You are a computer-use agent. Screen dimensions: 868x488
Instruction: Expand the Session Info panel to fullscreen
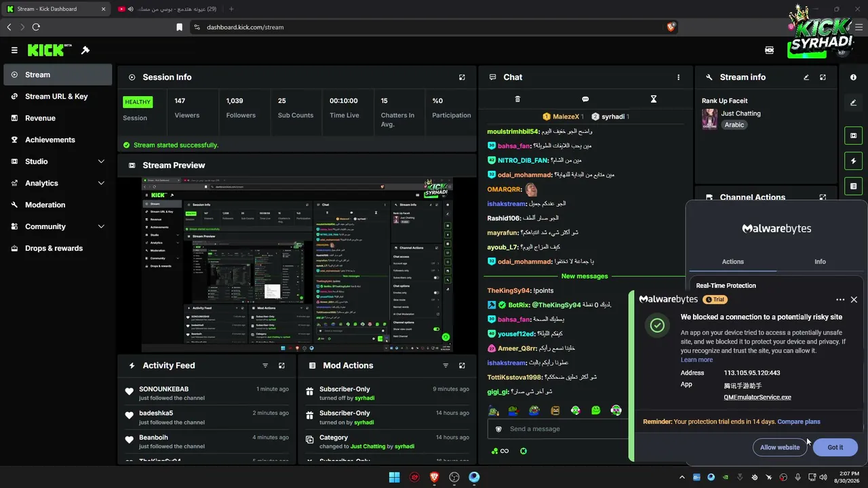tap(462, 77)
